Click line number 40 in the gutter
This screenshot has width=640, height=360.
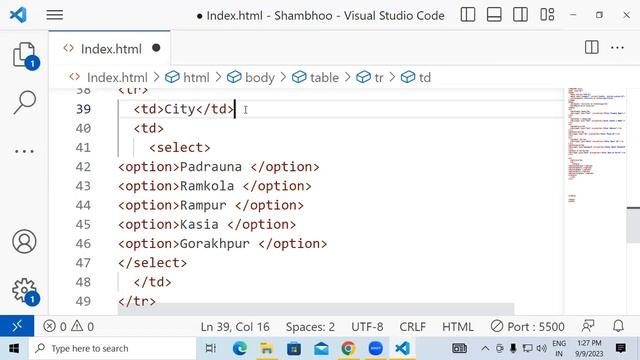click(83, 128)
